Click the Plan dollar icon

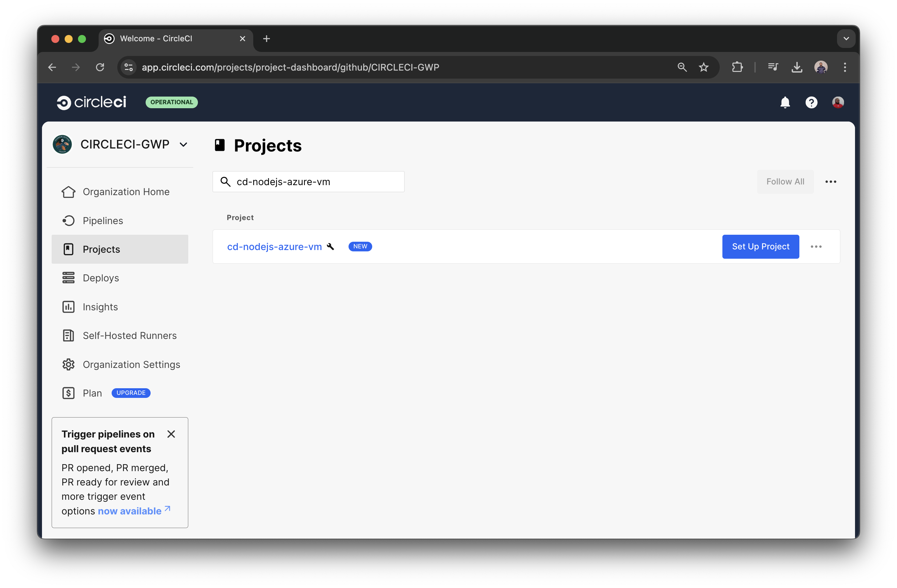point(68,393)
